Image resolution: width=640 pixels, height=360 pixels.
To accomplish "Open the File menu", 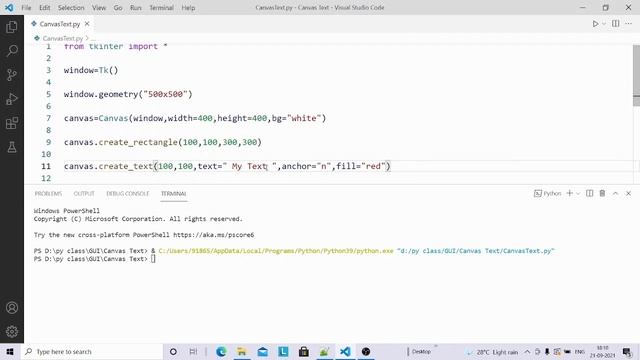I will (26, 8).
